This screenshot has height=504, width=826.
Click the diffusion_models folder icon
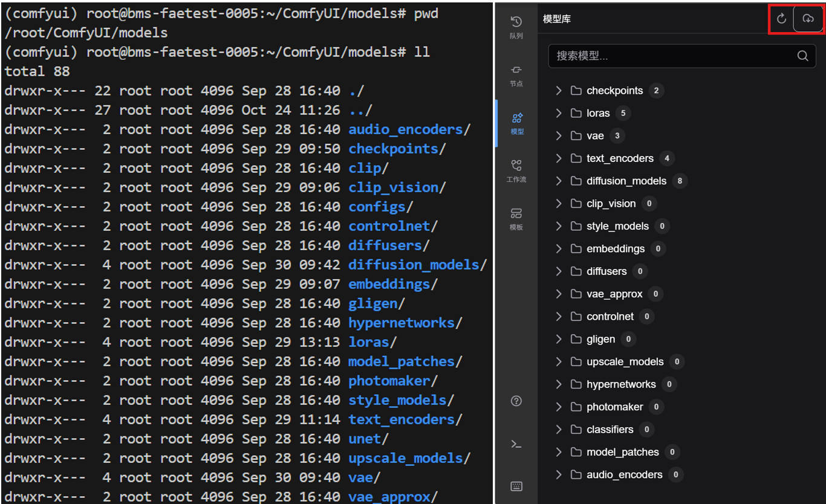tap(576, 181)
